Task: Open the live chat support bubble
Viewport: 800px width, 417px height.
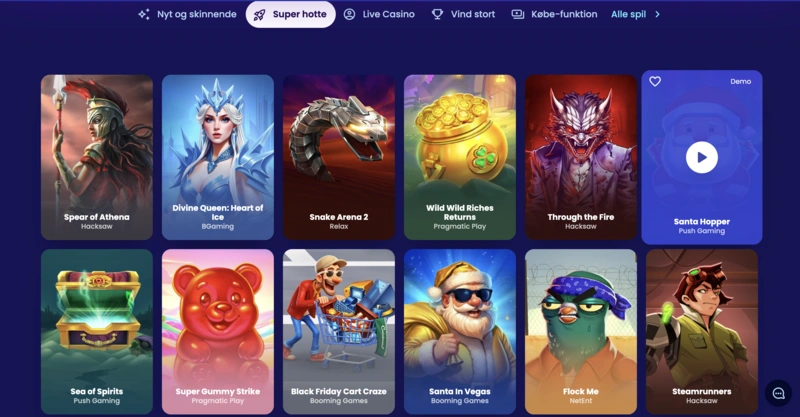Action: pyautogui.click(x=778, y=393)
